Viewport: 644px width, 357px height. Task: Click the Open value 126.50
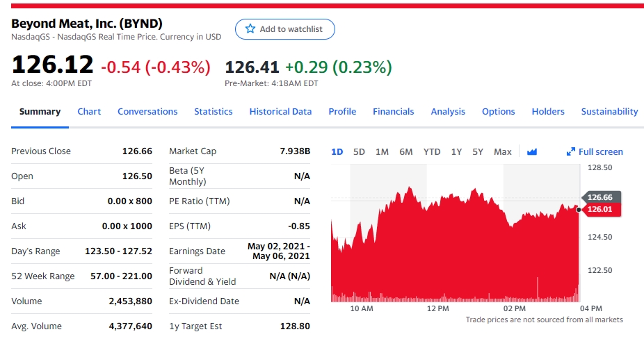click(137, 176)
